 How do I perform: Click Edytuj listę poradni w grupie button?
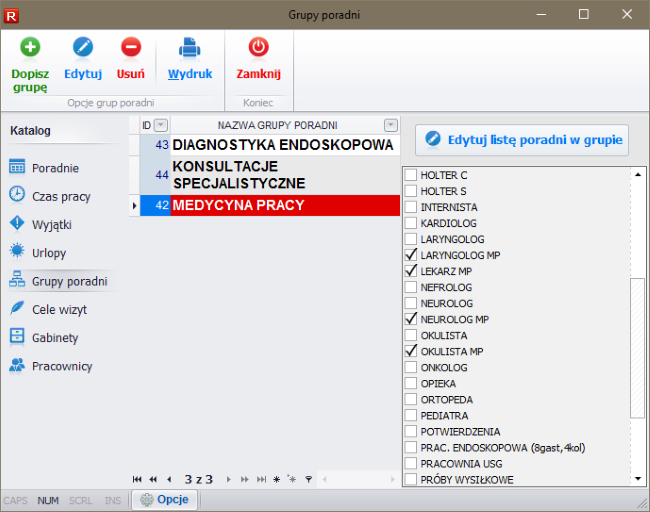[521, 140]
